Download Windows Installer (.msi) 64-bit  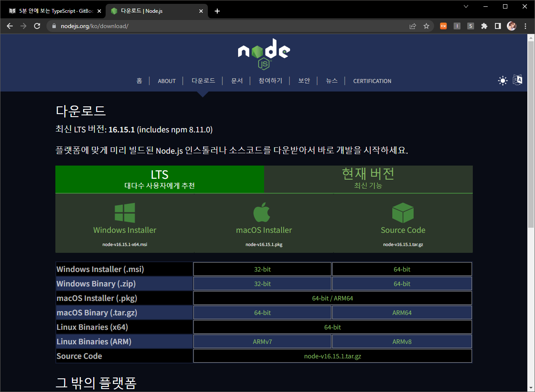[x=402, y=269]
